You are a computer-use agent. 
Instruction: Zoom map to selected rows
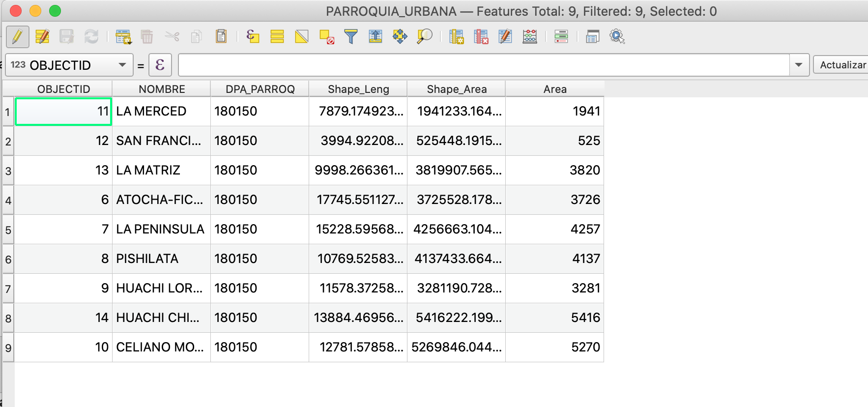[x=425, y=36]
